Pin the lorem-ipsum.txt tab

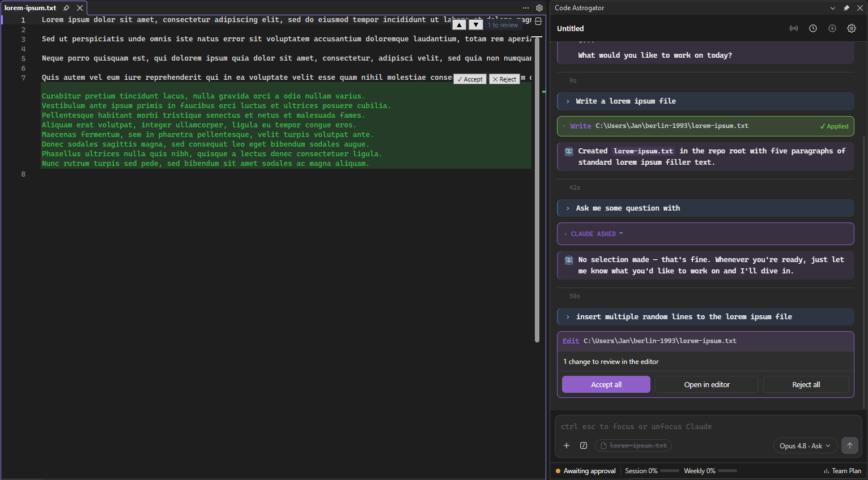tap(66, 8)
